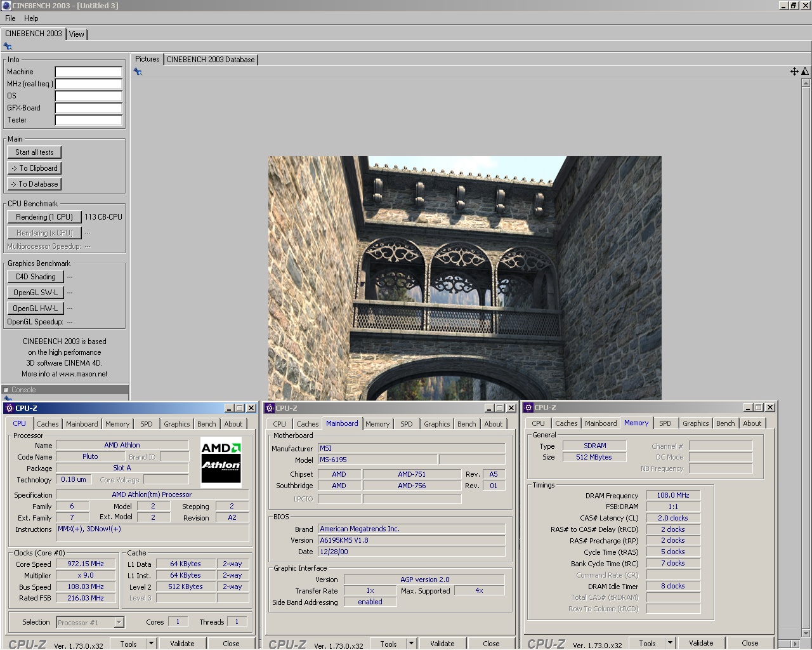
Task: Click the Chipset value AMD-751
Action: [x=412, y=474]
